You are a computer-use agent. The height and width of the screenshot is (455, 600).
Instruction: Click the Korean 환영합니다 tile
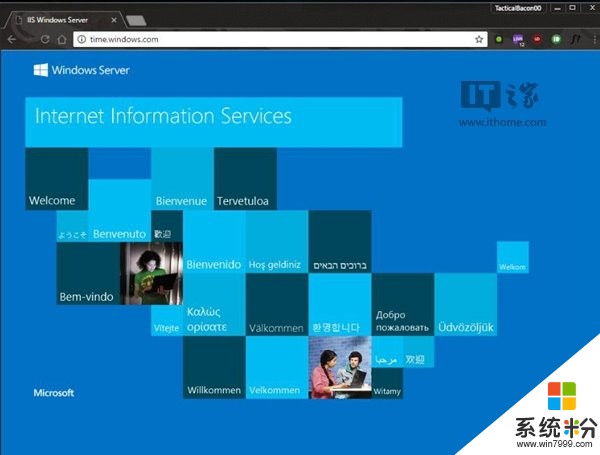coord(340,305)
